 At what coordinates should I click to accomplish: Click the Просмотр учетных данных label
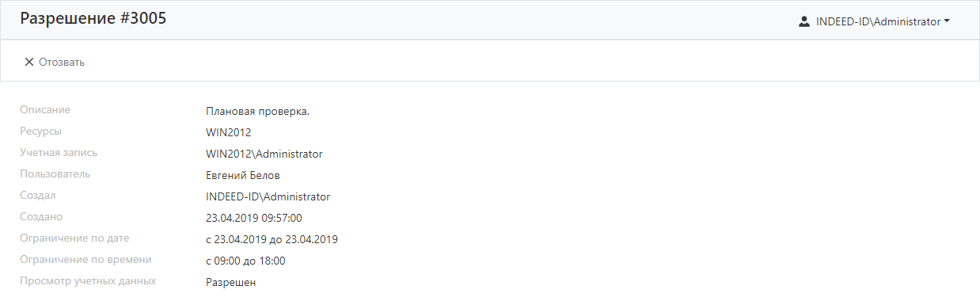[x=88, y=280]
